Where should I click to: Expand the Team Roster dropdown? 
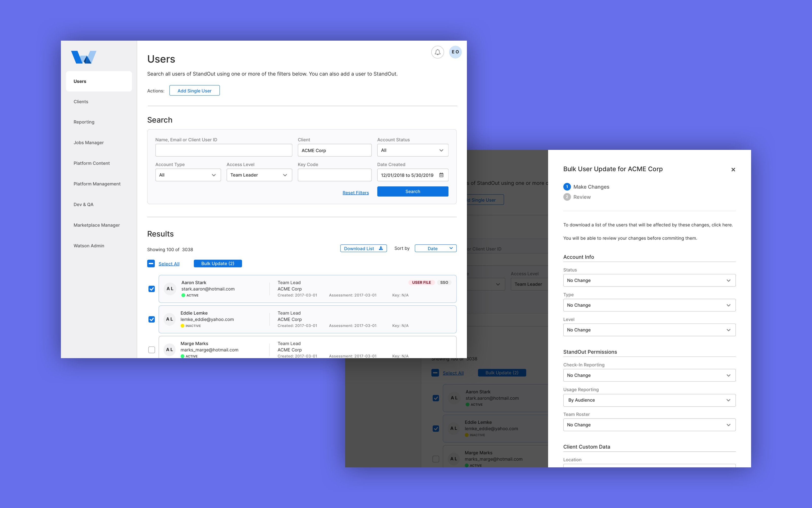pos(649,425)
